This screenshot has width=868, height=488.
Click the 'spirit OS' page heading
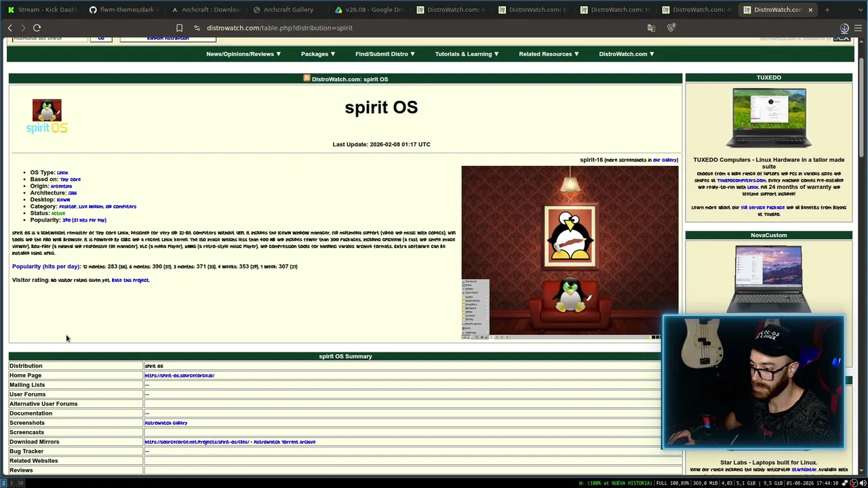coord(381,107)
